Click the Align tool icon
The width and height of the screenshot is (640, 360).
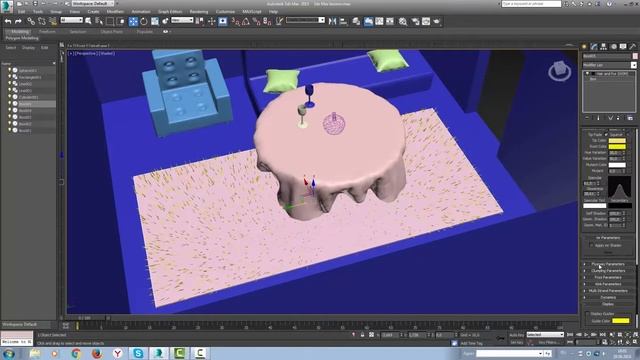coord(343,21)
